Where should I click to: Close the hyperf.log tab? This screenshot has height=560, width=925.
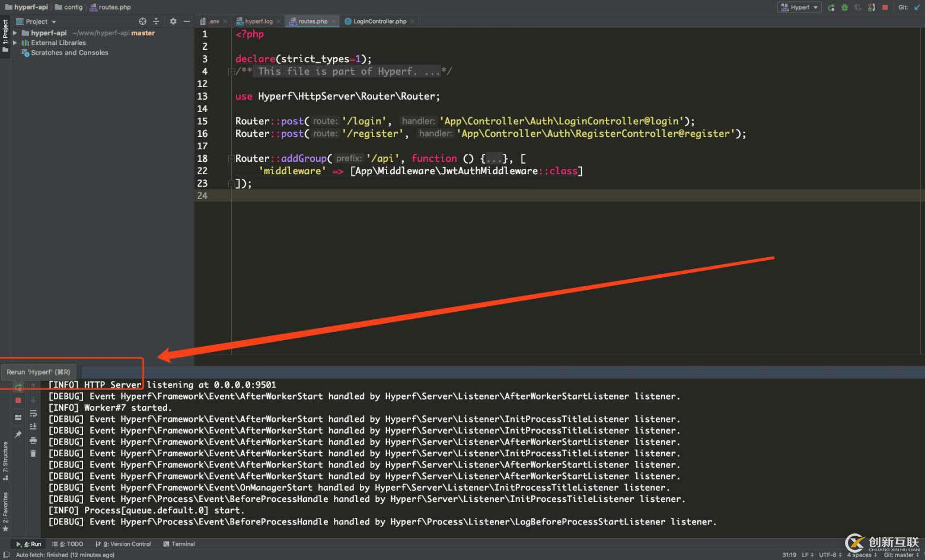(279, 21)
